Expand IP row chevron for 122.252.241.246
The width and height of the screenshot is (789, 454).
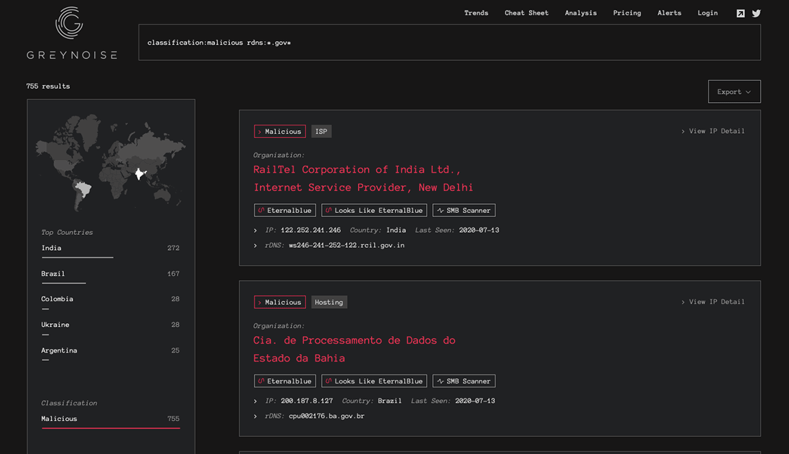pyautogui.click(x=256, y=231)
